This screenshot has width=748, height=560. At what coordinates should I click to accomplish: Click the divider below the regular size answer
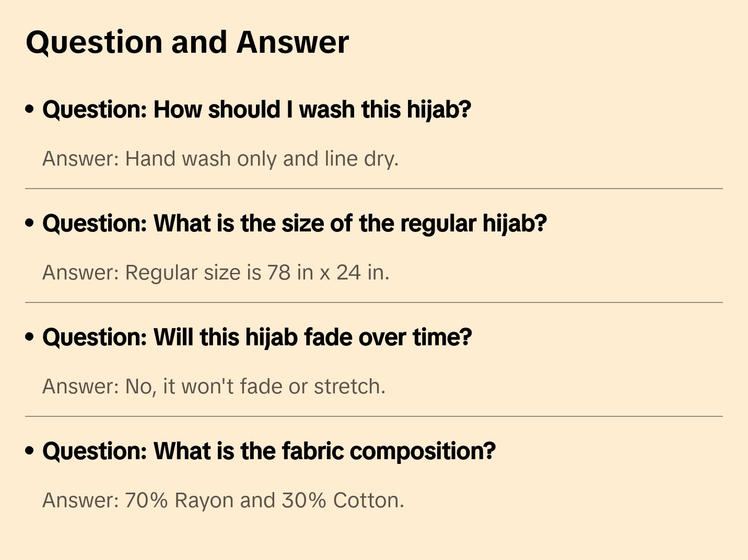pos(373,302)
